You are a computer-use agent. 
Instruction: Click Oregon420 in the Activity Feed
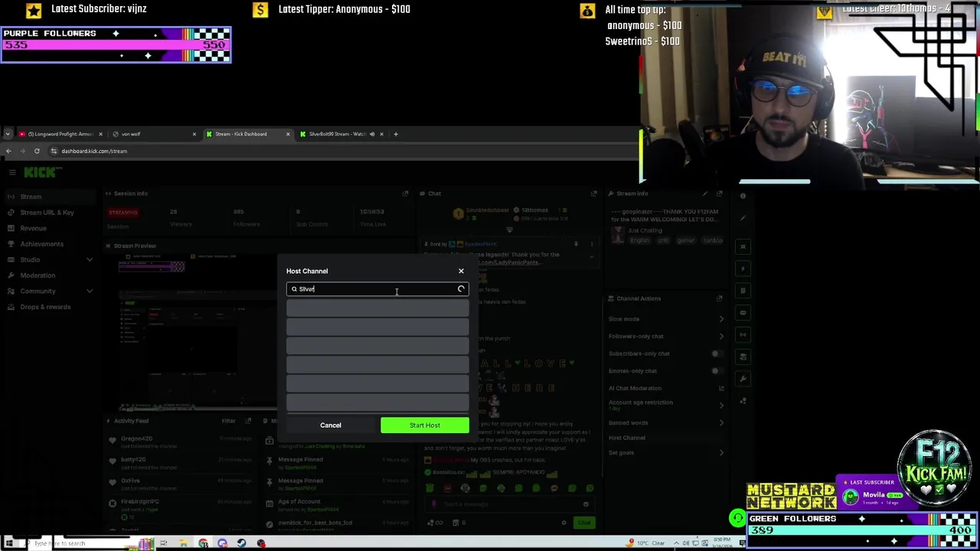(x=136, y=439)
